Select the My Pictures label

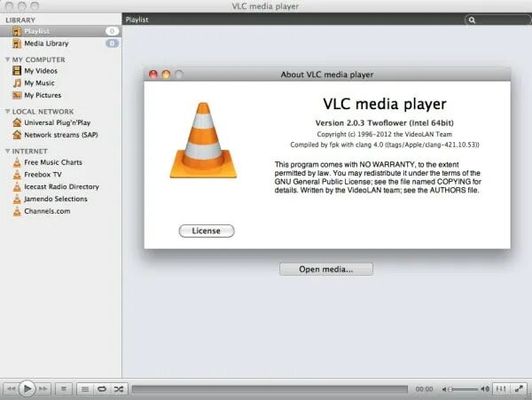[43, 95]
